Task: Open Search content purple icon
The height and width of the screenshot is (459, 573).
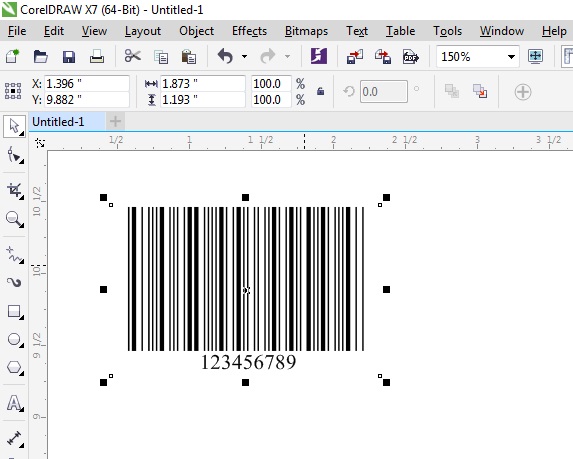Action: point(319,56)
